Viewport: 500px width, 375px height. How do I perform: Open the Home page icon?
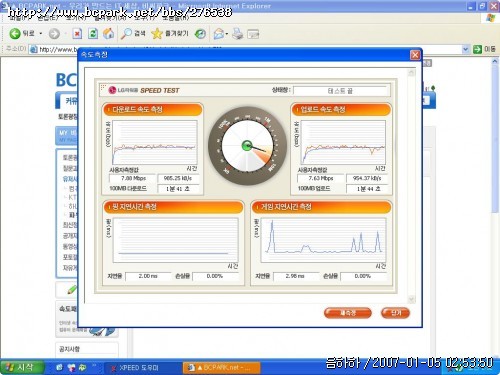point(108,33)
